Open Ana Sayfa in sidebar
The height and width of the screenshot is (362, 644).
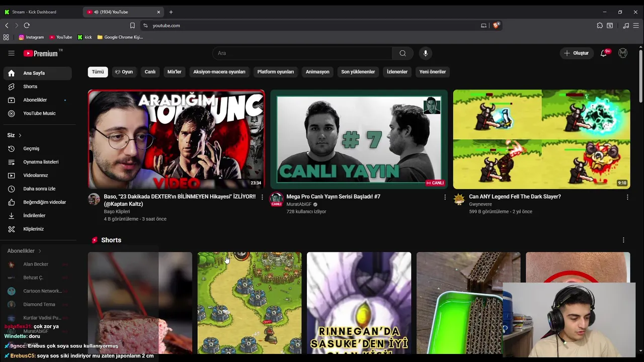[38, 73]
